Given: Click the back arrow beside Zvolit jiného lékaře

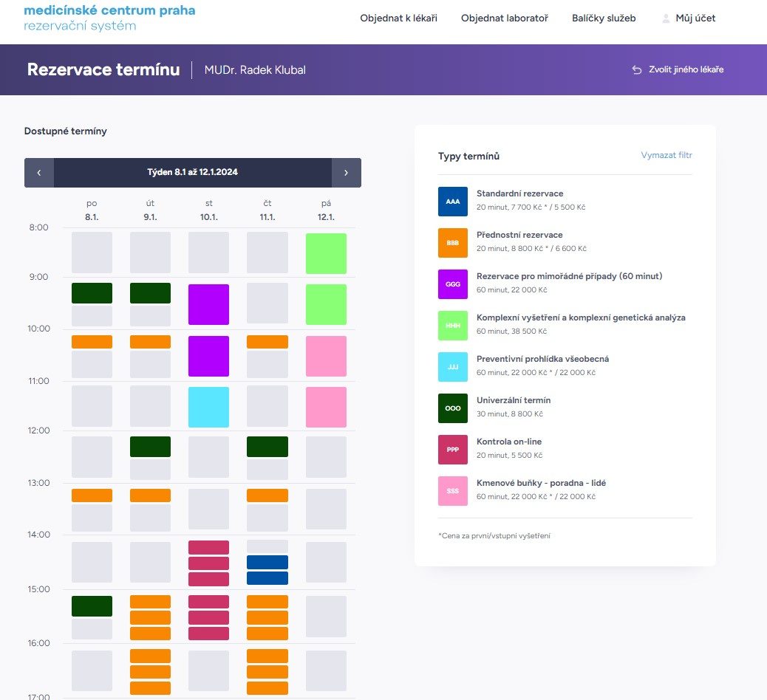Looking at the screenshot, I should pos(637,69).
